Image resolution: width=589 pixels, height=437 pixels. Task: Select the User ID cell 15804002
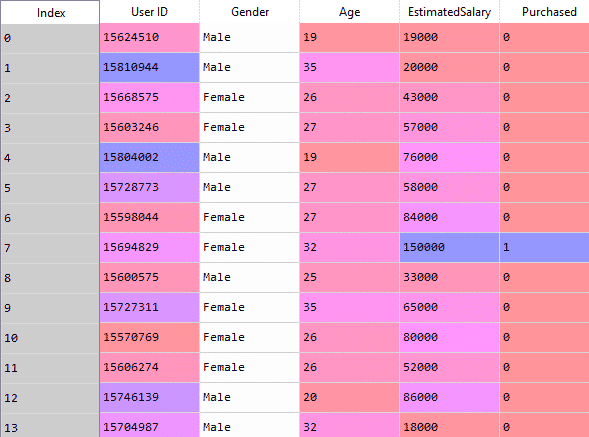point(150,157)
